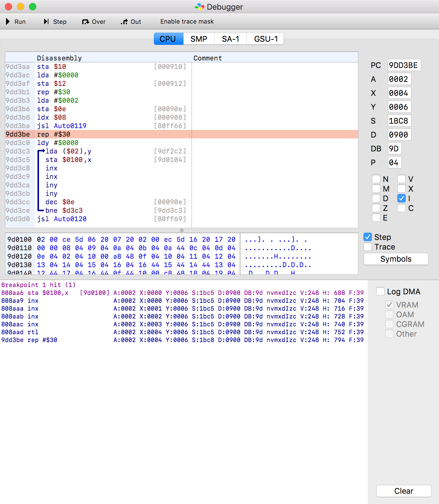This screenshot has width=439, height=504.
Task: Edit the X register field
Action: pos(399,93)
